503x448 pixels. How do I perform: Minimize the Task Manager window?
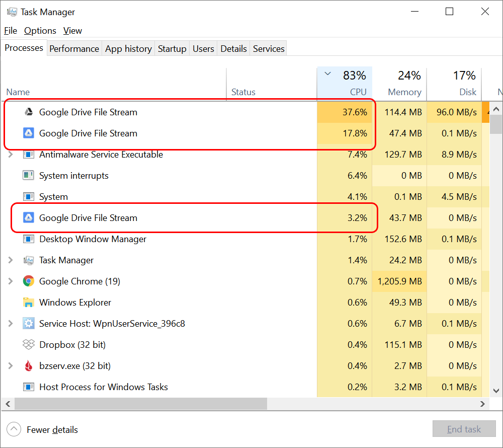[x=415, y=12]
